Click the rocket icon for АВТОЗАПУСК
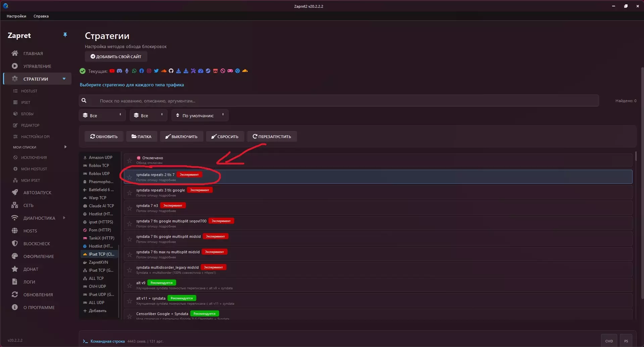This screenshot has height=347, width=644. click(15, 192)
